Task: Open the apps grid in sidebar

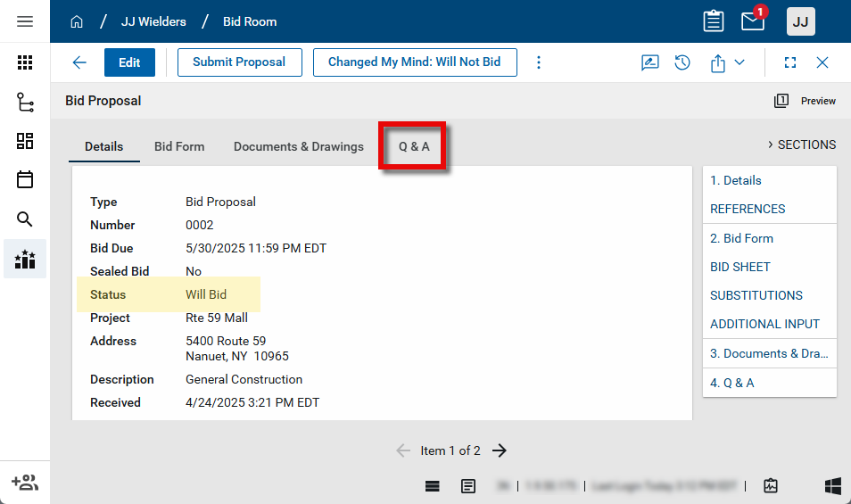Action: [x=25, y=62]
